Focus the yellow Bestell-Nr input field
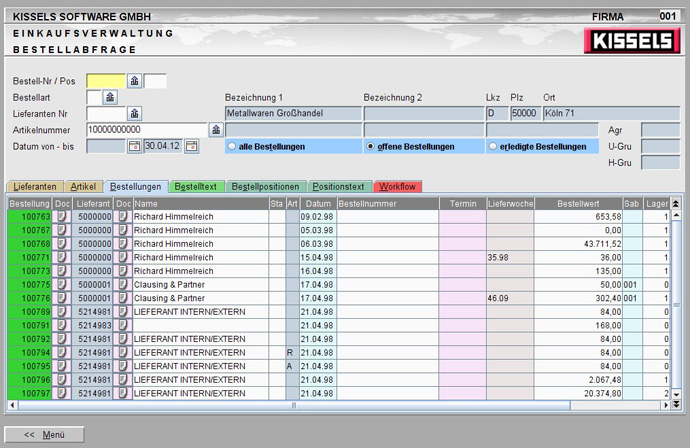This screenshot has height=448, width=690. point(106,81)
